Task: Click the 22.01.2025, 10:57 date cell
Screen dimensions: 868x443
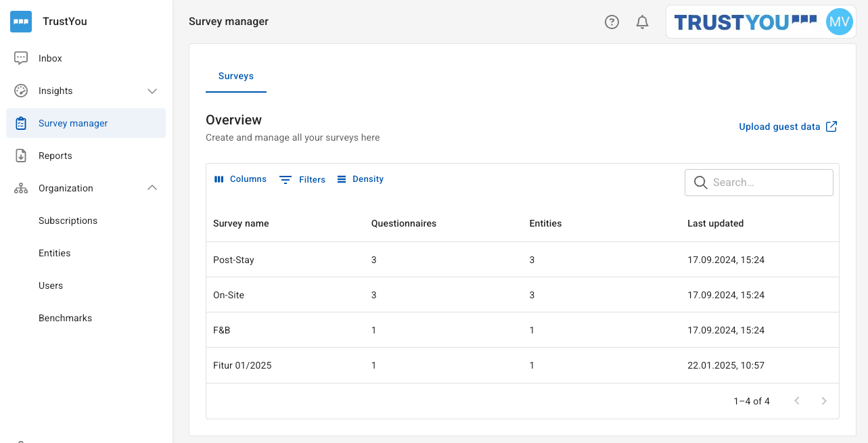Action: click(x=726, y=365)
